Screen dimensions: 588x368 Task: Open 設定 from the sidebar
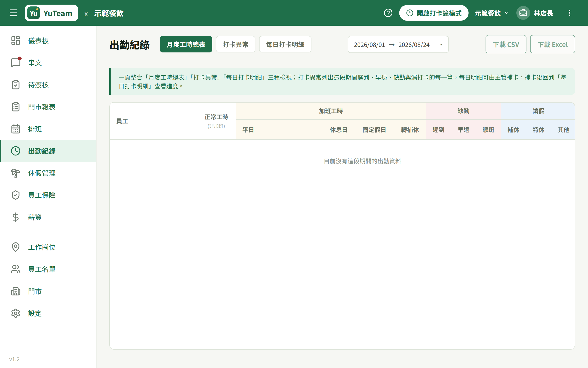point(48,313)
